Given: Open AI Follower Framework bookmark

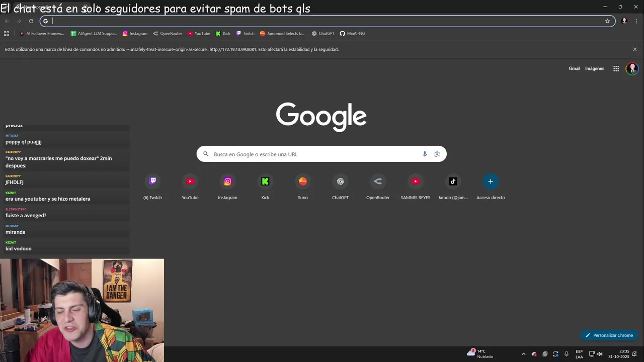Looking at the screenshot, I should pyautogui.click(x=42, y=34).
